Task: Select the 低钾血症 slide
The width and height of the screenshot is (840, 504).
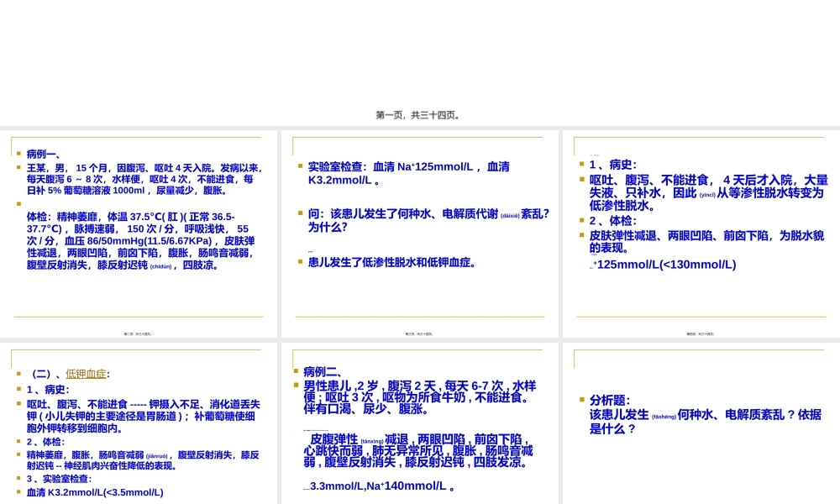Action: point(139,420)
